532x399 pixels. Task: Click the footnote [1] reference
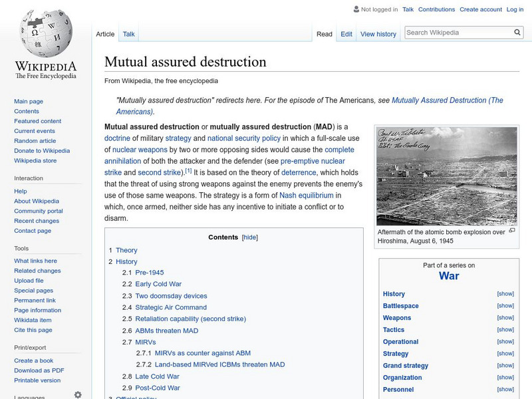[x=188, y=171]
